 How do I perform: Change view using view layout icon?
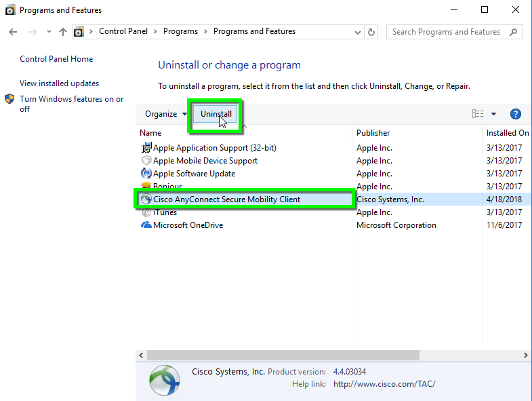pos(478,114)
